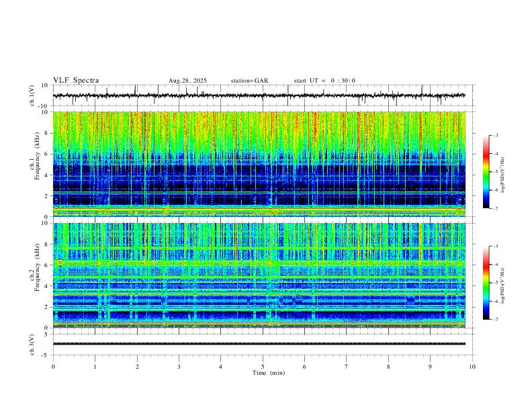Click the ch.1 "Frequency (kHz)" axis label
Screen dimensions: 532x411
(x=37, y=156)
